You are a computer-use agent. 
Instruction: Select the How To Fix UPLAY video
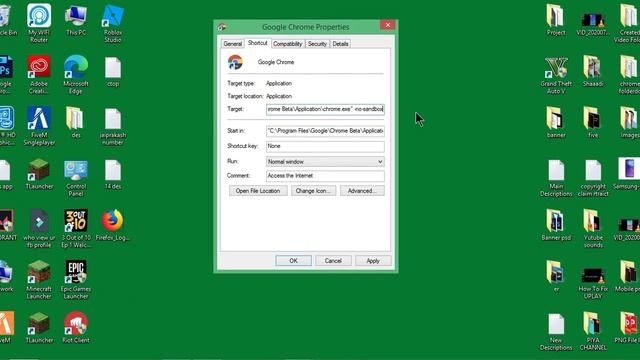[x=593, y=283]
